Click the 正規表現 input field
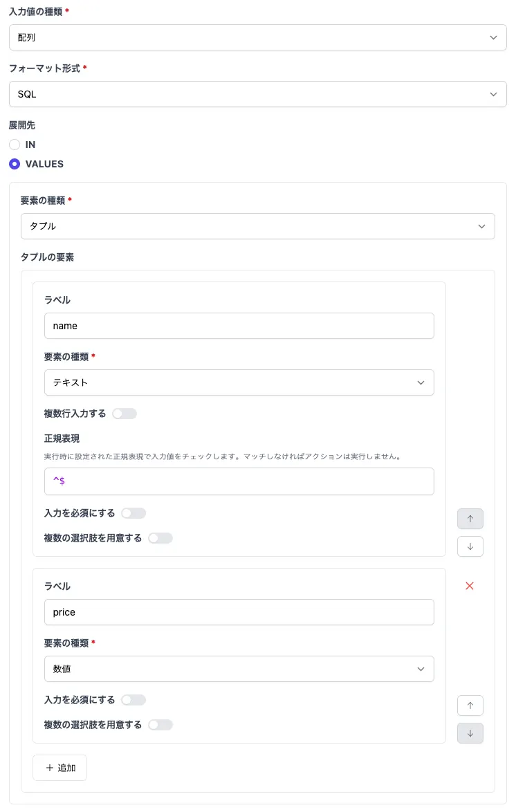Screen dimensions: 516x812 pos(239,481)
